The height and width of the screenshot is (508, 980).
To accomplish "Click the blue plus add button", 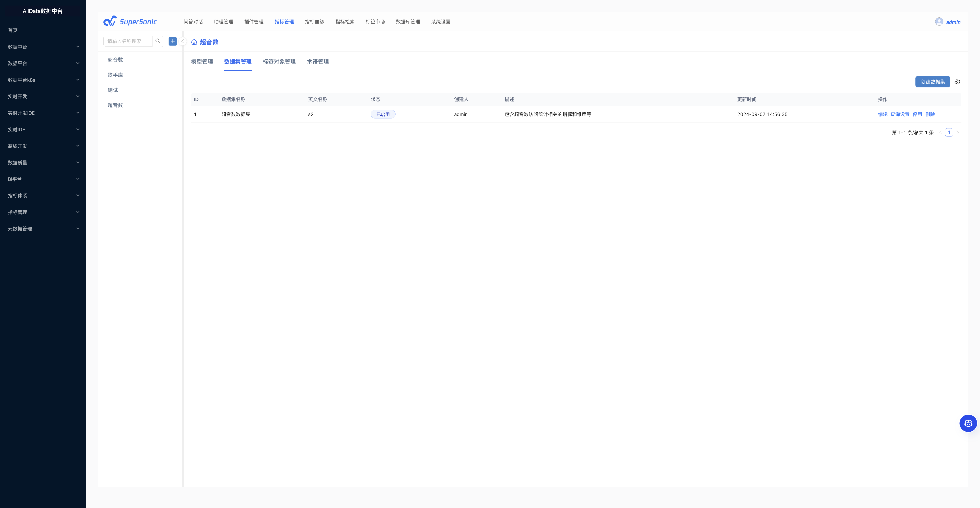I will click(x=173, y=41).
